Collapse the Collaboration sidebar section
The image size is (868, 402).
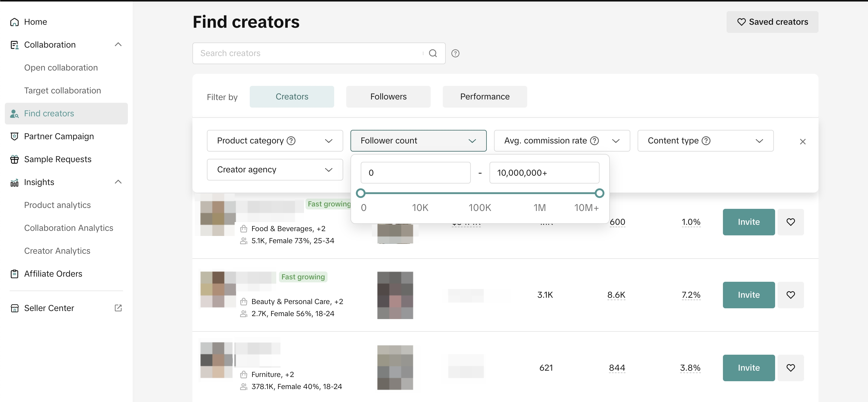[118, 44]
